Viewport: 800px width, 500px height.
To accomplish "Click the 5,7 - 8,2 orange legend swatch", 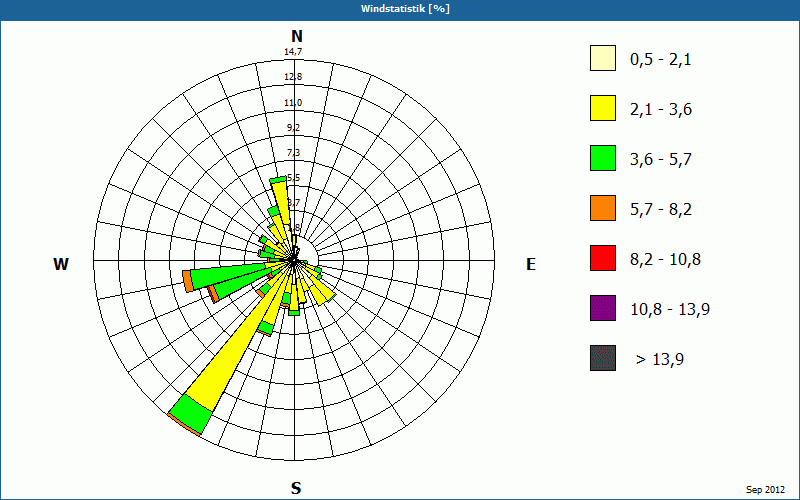I will tap(603, 208).
